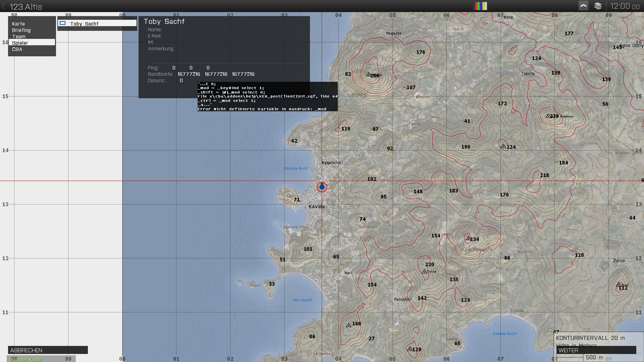Click the ABBRECHEN button

coord(48,350)
